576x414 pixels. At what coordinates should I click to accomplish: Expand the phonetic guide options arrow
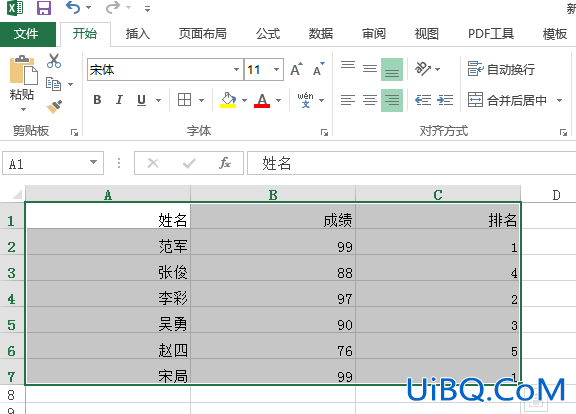321,100
